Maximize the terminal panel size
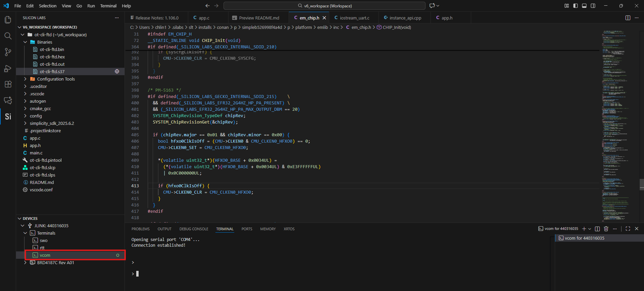644x291 pixels. (628, 229)
